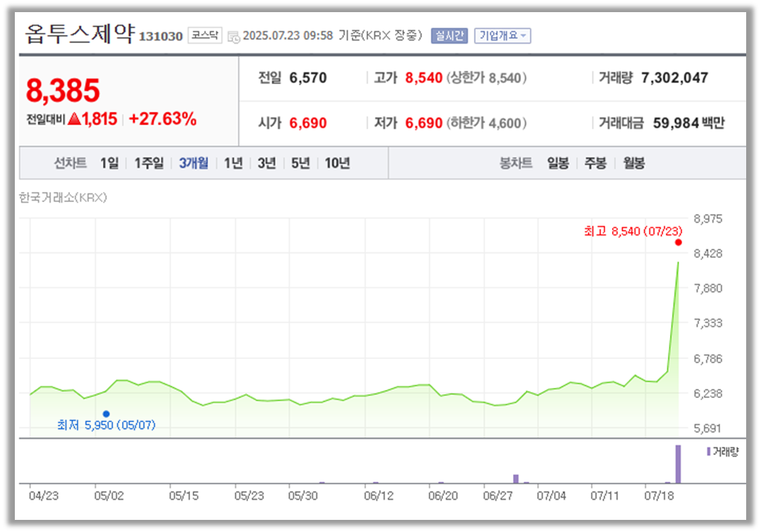Click the 거래량 legend purple swatch
Screen dimensions: 761x532
(x=708, y=451)
